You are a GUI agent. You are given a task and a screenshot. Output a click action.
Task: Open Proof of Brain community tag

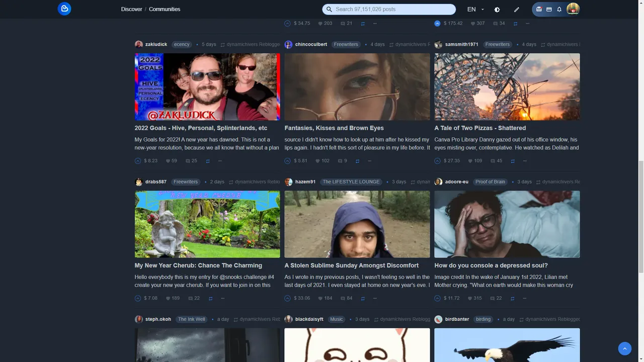pyautogui.click(x=491, y=182)
